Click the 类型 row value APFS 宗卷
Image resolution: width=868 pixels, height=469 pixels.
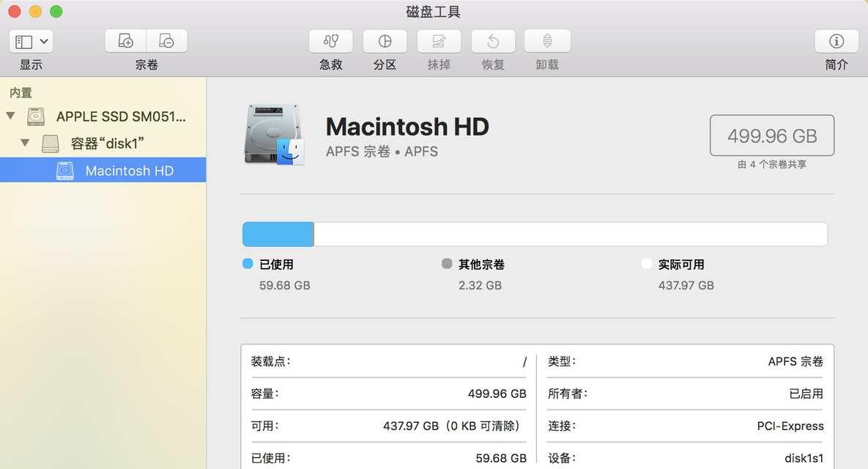click(x=795, y=361)
